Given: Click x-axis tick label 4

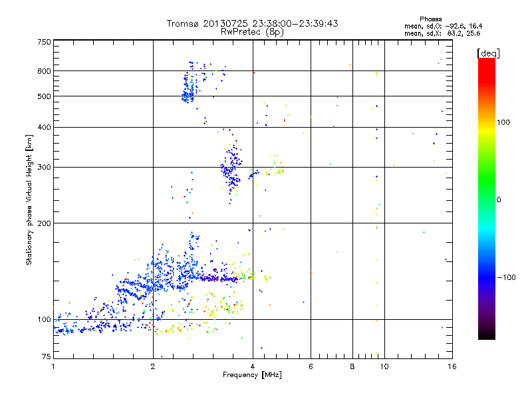Looking at the screenshot, I should click(x=253, y=366).
